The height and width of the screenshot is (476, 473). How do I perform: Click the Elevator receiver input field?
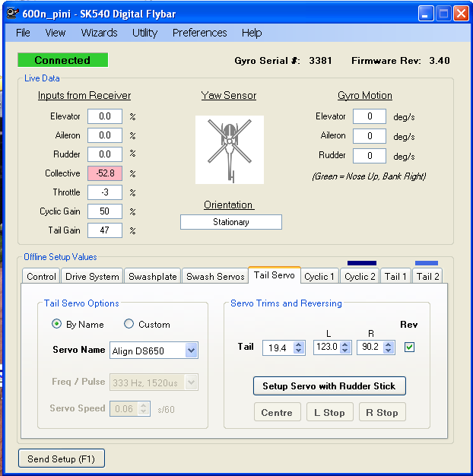pyautogui.click(x=105, y=116)
